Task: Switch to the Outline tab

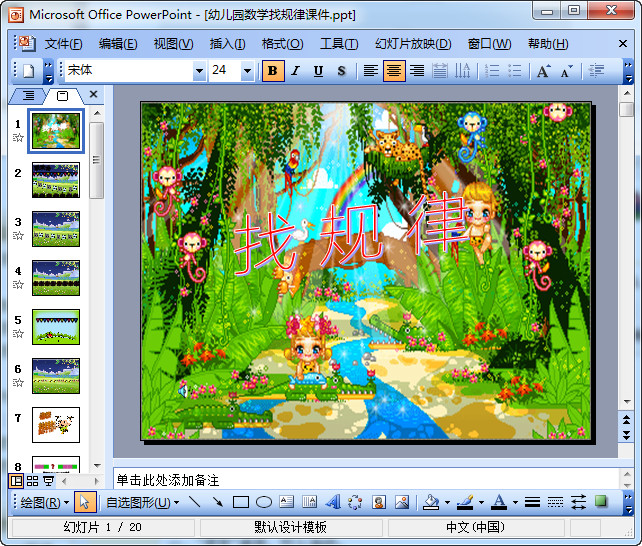Action: (x=28, y=96)
